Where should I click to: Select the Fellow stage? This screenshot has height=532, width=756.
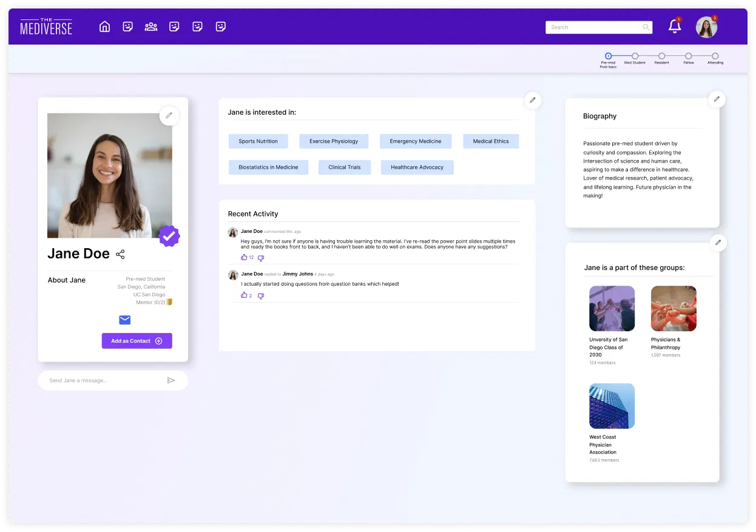click(689, 56)
